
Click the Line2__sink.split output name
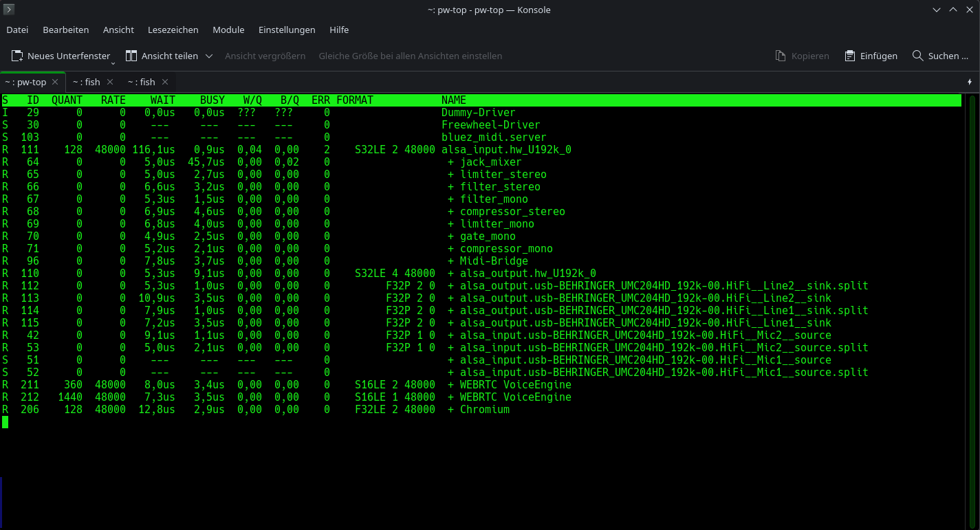[664, 286]
